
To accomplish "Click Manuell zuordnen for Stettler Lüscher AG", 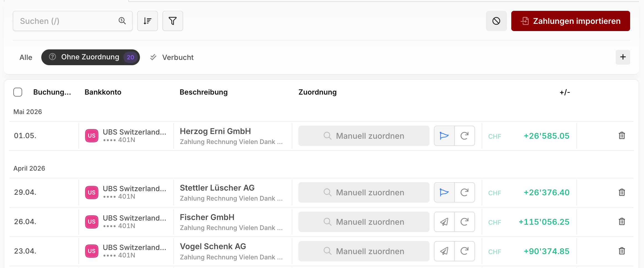I will click(364, 193).
